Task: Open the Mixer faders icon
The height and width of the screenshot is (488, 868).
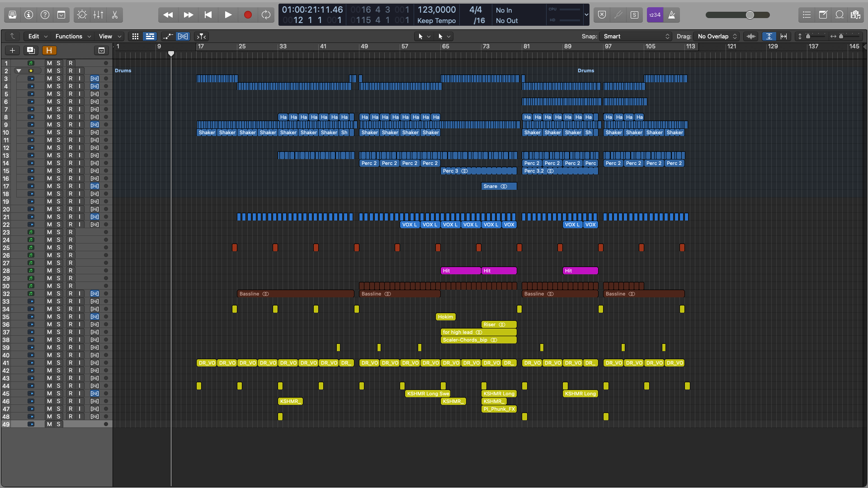Action: pos(98,15)
